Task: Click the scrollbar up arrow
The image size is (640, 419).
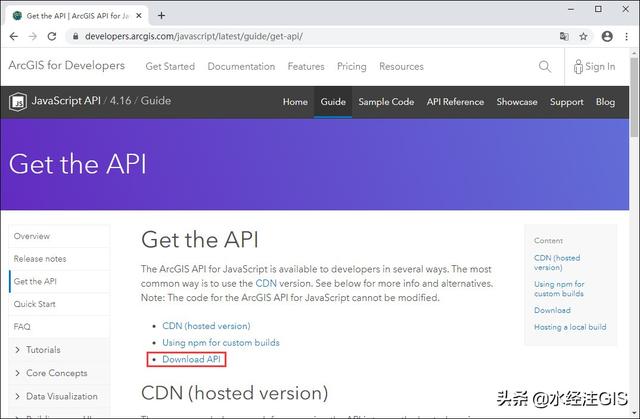Action: [x=634, y=53]
